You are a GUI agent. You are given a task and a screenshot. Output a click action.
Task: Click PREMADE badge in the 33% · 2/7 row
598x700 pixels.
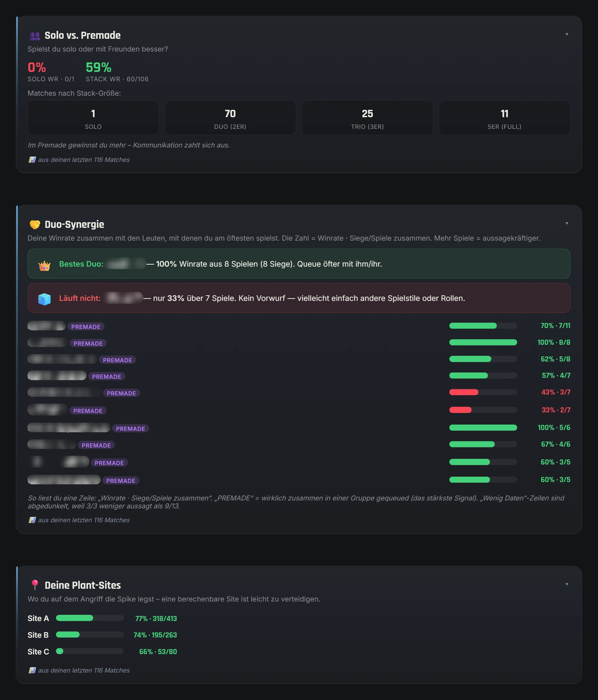[x=88, y=411]
